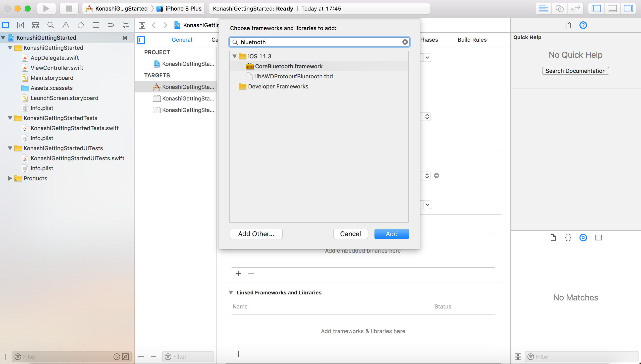Switch to the General tab
The height and width of the screenshot is (364, 641).
point(182,40)
